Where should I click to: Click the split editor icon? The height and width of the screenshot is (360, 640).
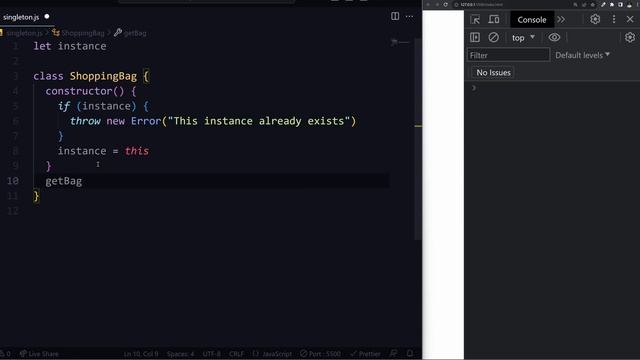(395, 16)
